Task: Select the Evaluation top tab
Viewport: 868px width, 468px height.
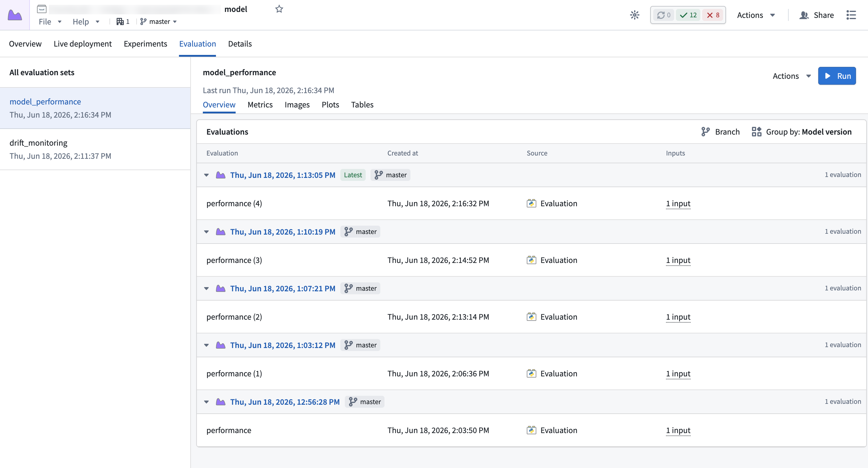Action: click(197, 44)
